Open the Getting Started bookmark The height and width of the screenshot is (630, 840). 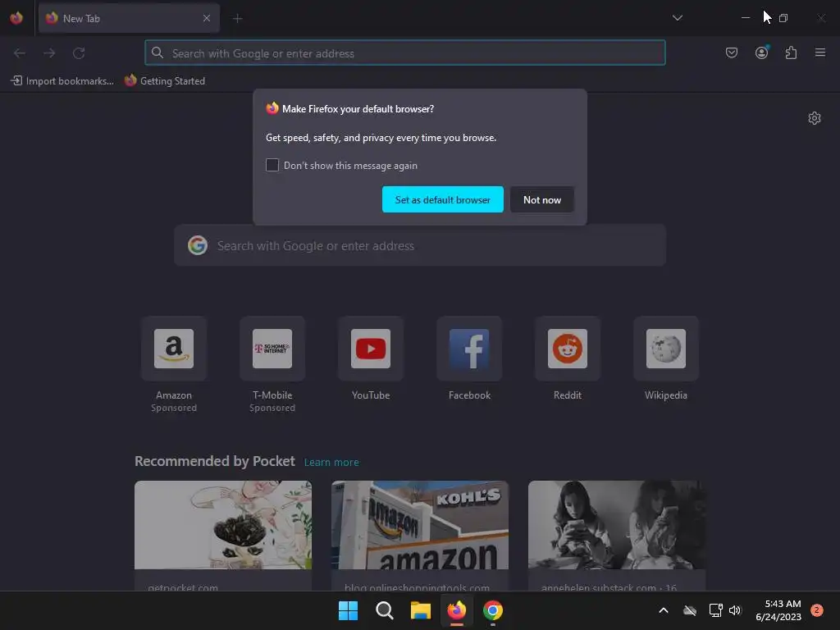(165, 81)
